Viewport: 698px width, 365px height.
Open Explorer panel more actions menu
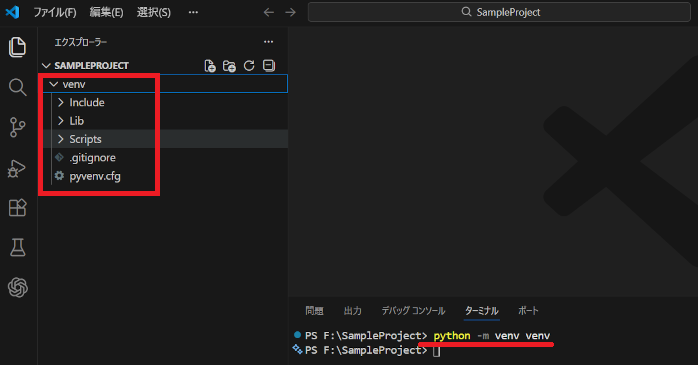(268, 42)
